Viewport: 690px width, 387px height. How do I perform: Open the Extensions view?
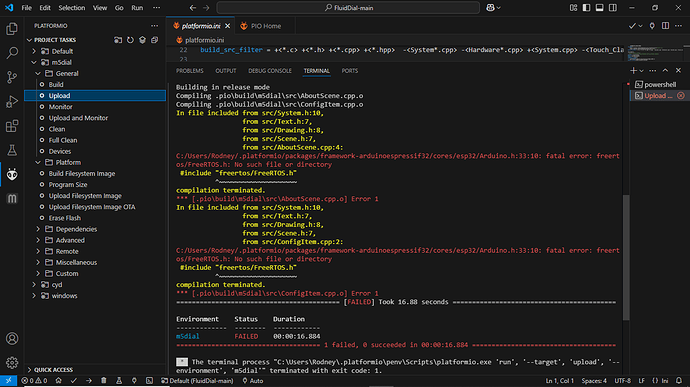12,126
